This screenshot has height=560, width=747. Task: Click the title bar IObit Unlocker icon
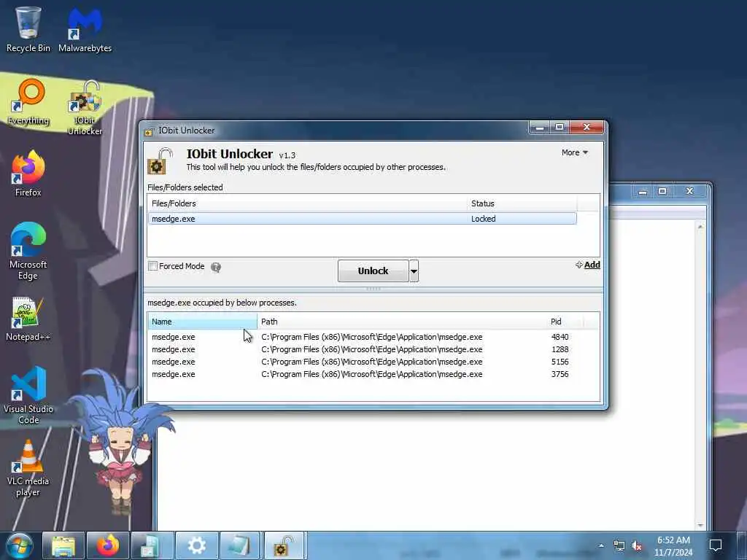point(149,131)
